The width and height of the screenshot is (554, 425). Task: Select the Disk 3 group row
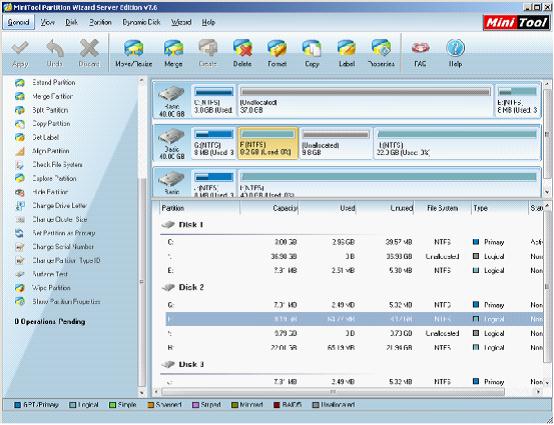351,365
